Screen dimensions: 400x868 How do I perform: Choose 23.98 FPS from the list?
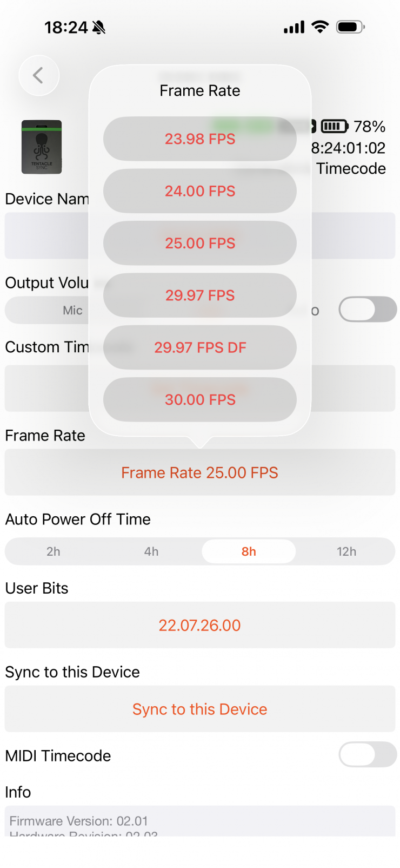200,139
